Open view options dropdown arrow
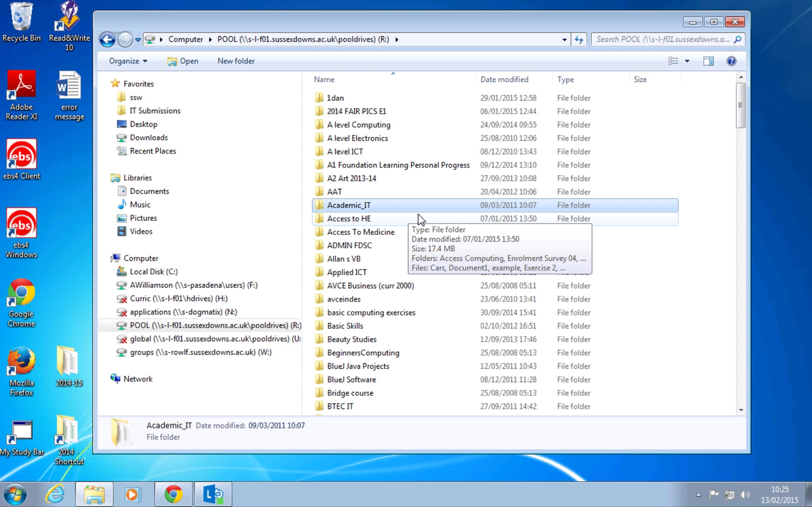 pyautogui.click(x=687, y=61)
